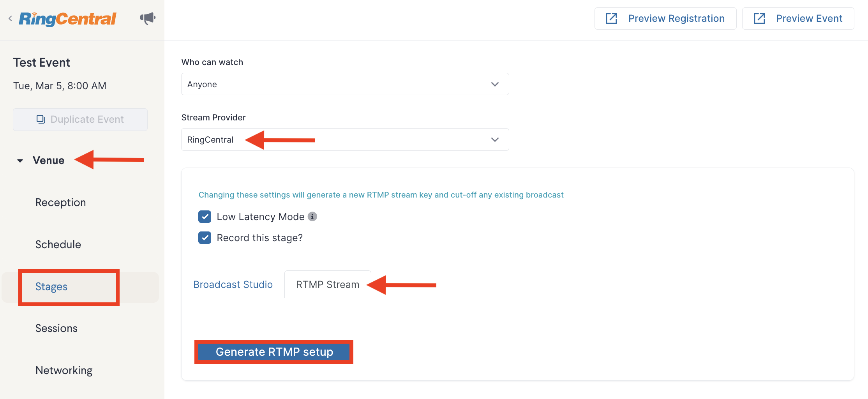Click the Generate RTMP setup button

274,352
